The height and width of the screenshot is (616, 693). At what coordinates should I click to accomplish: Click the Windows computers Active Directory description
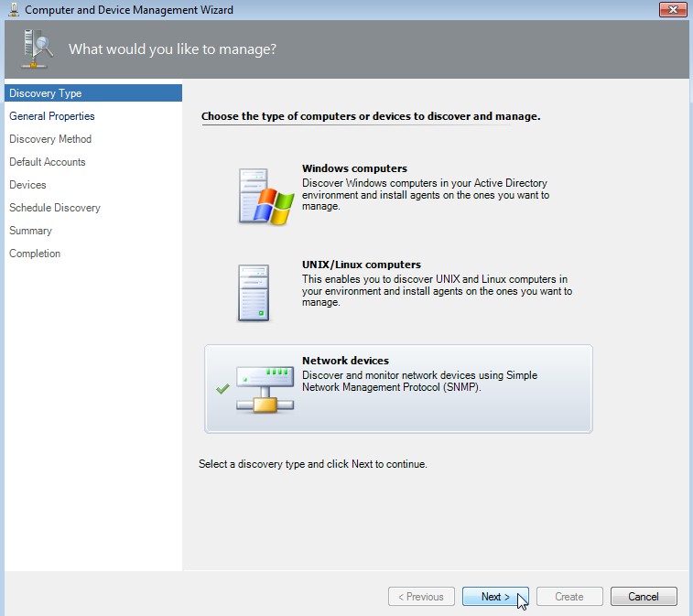(x=426, y=194)
